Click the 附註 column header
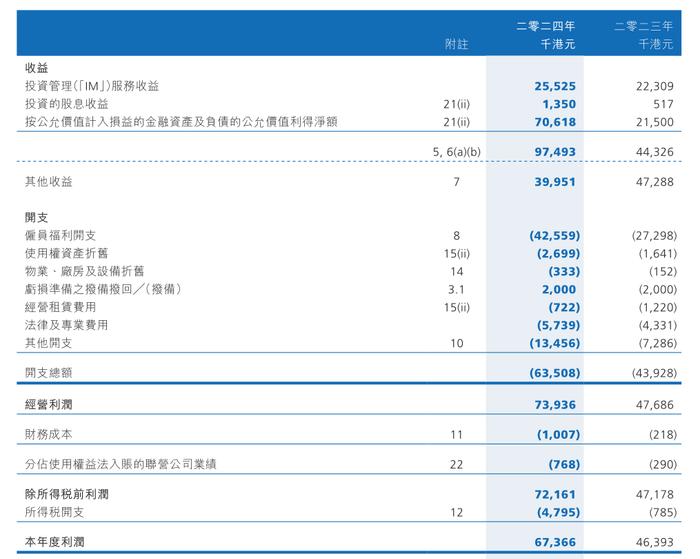The width and height of the screenshot is (700, 559). click(456, 44)
